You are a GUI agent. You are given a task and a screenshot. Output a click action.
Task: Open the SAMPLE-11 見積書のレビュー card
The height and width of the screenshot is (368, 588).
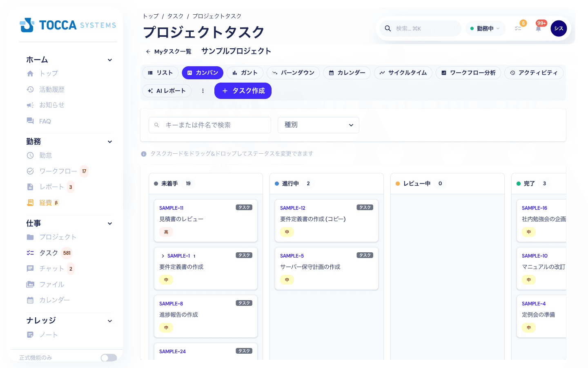tap(206, 220)
